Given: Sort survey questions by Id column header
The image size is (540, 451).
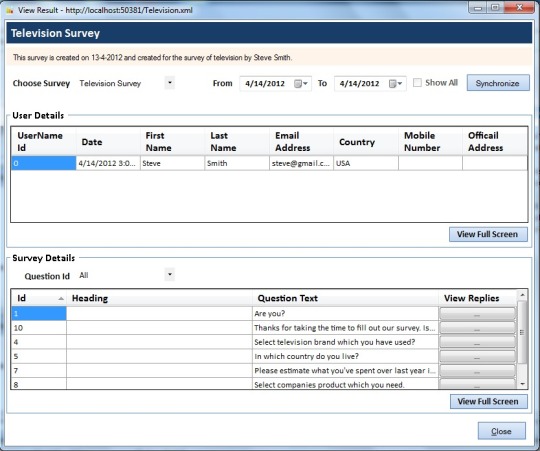Looking at the screenshot, I should point(39,298).
